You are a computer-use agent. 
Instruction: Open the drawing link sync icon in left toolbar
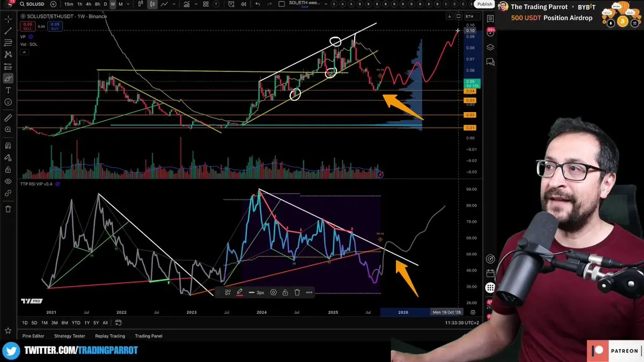[8, 193]
